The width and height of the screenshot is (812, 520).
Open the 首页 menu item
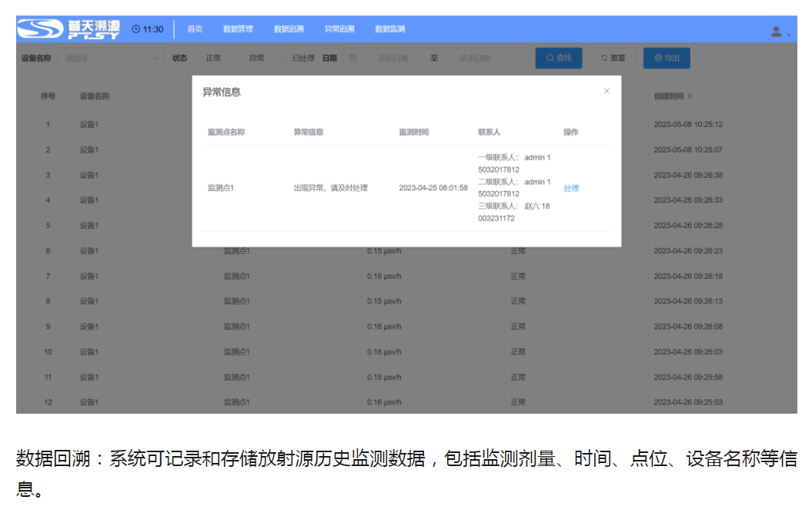(x=195, y=29)
